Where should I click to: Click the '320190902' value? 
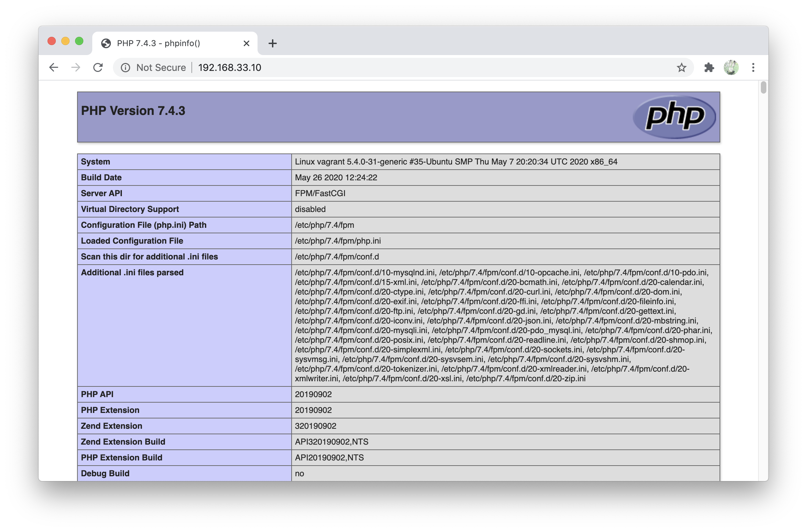316,426
